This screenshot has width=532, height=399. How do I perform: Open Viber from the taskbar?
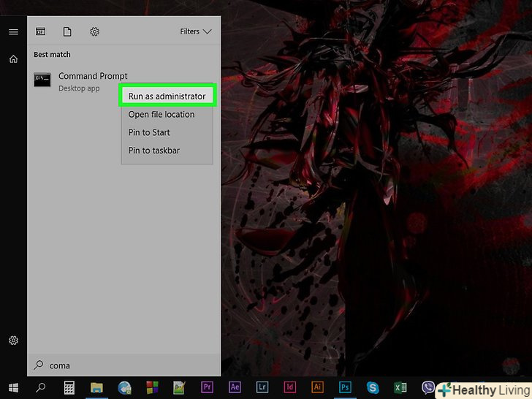pos(428,387)
